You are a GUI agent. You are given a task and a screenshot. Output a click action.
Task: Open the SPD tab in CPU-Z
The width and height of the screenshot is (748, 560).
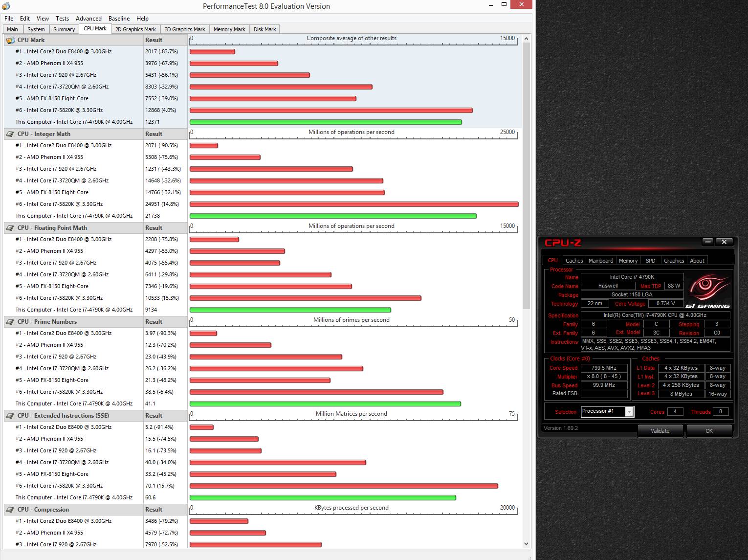pos(650,261)
